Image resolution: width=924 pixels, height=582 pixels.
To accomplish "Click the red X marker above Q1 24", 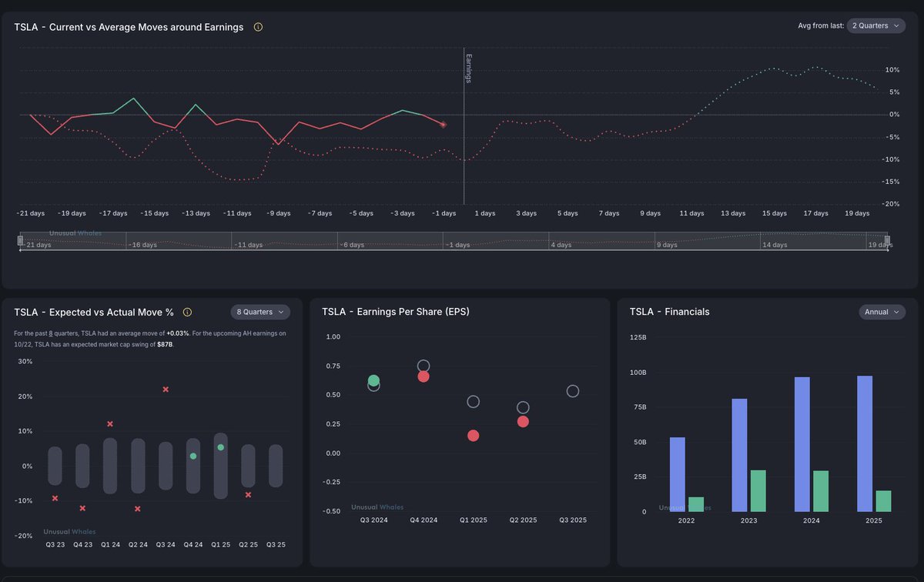I will [110, 424].
